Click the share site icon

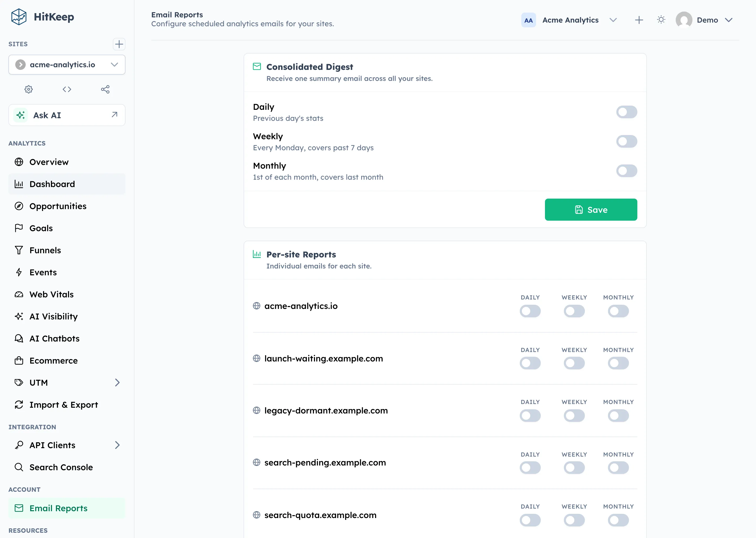pyautogui.click(x=105, y=89)
